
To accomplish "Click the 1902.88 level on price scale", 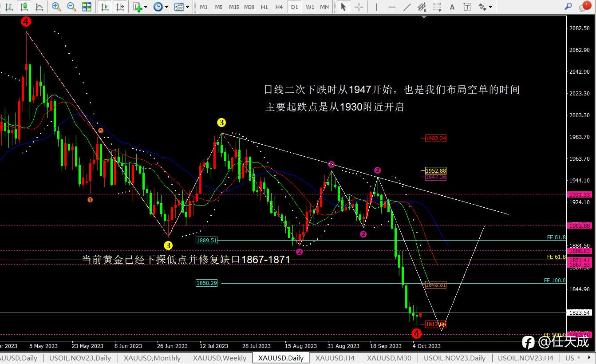I will (580, 226).
